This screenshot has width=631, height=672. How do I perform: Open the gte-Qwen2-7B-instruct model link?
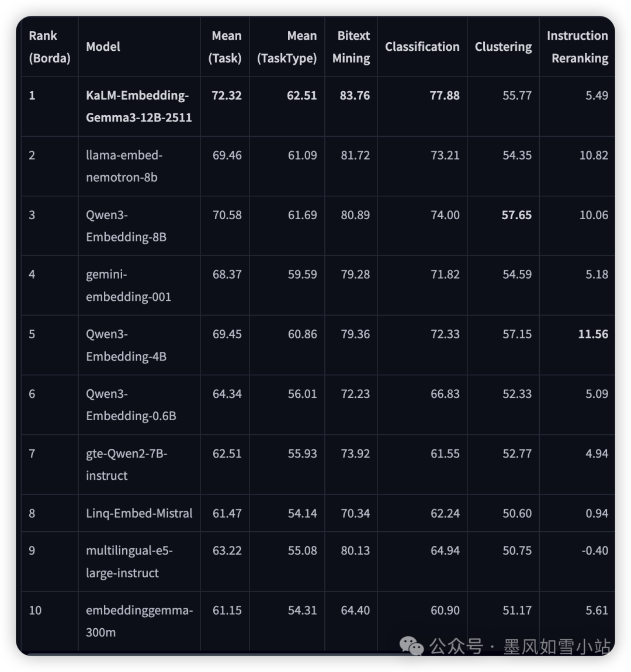126,464
